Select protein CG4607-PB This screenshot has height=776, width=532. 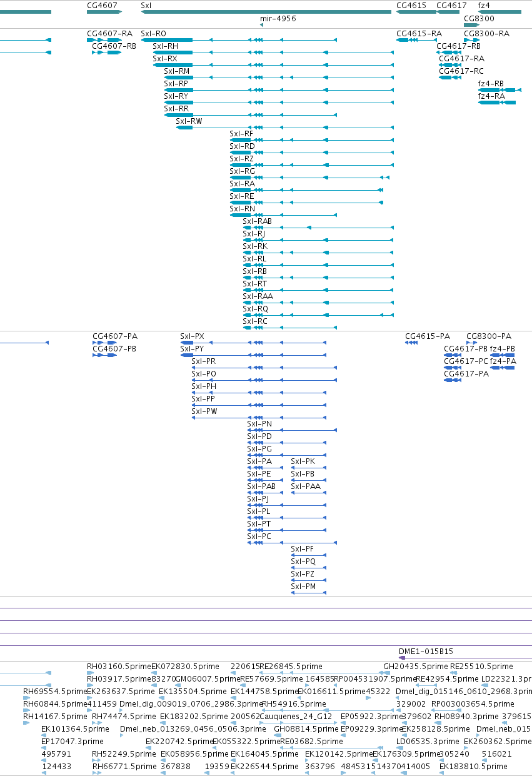point(114,348)
